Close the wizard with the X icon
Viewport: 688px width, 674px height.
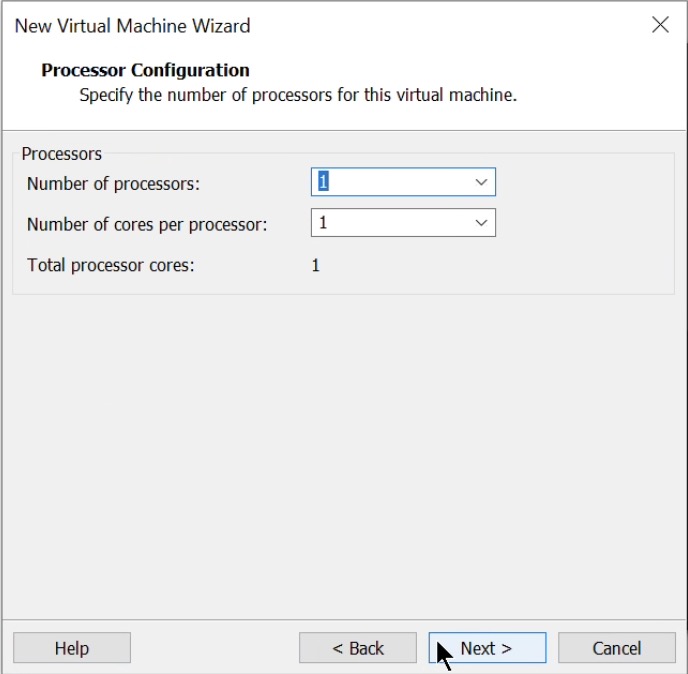[660, 25]
